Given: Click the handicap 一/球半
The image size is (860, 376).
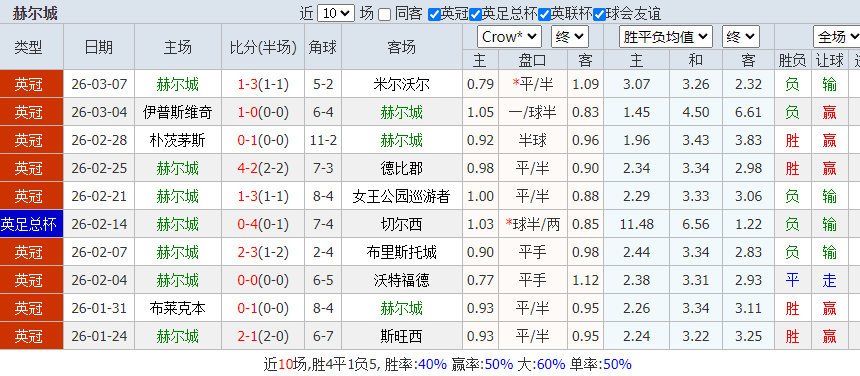Looking at the screenshot, I should [x=533, y=112].
